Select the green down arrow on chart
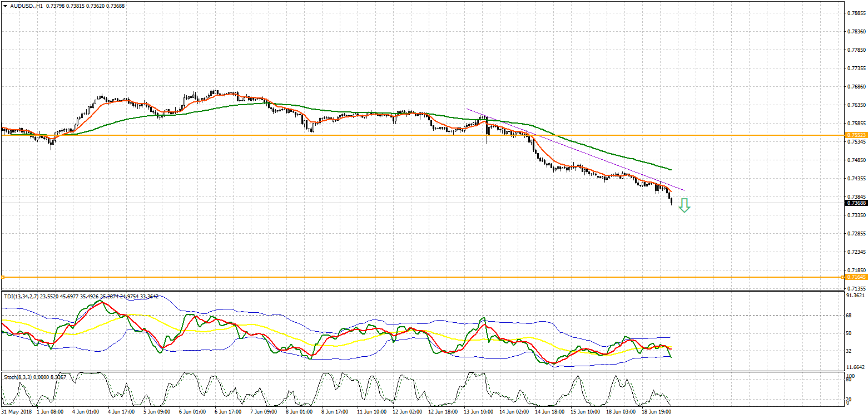868x418 pixels. 685,206
